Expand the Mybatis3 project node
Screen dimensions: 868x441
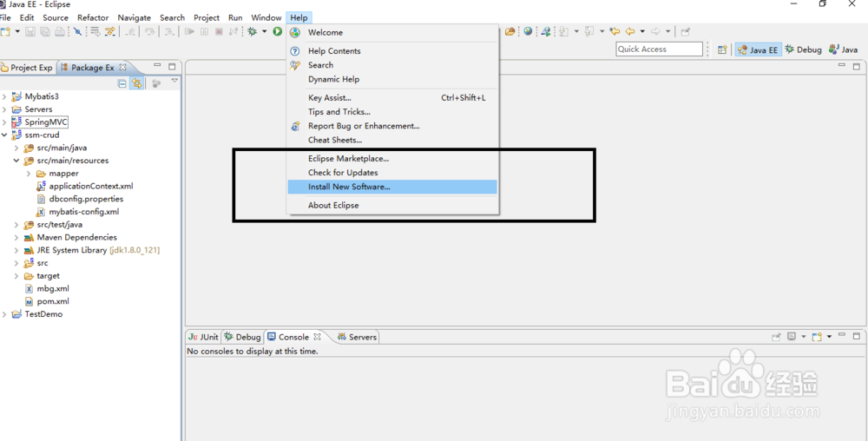coord(4,96)
